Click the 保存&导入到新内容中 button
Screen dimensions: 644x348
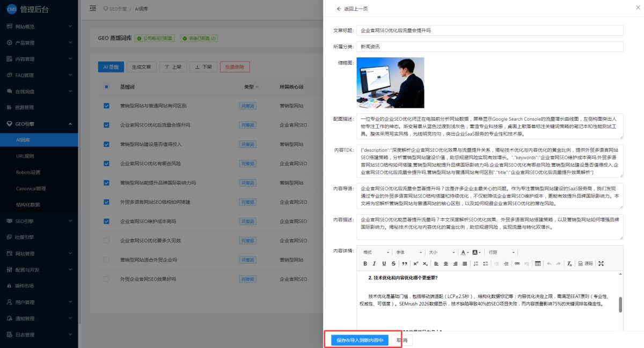pos(360,340)
